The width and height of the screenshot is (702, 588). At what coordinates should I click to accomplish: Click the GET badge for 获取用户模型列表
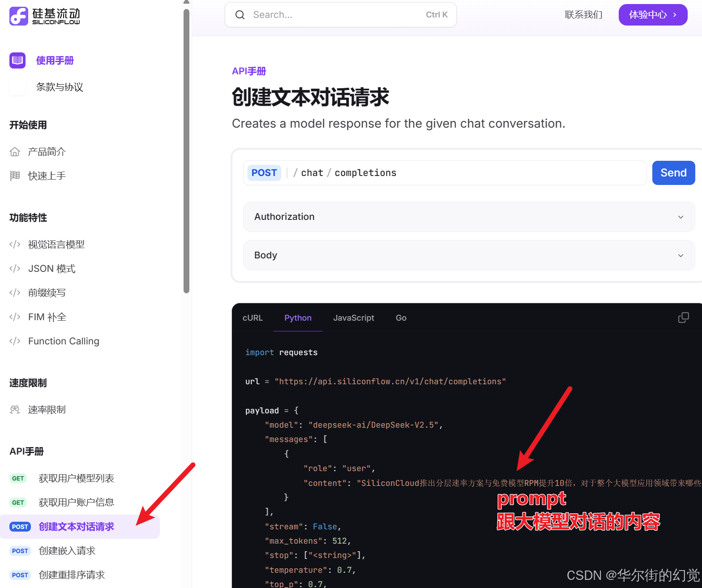18,478
